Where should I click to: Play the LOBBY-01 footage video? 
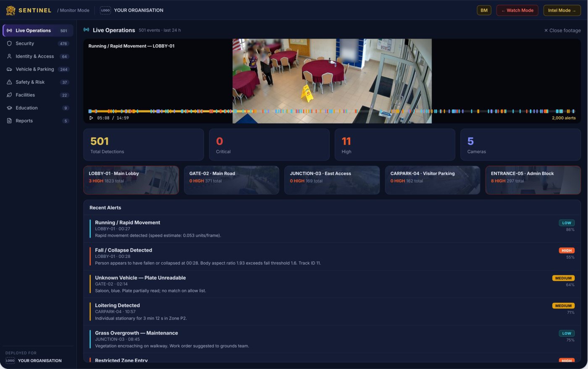[91, 118]
